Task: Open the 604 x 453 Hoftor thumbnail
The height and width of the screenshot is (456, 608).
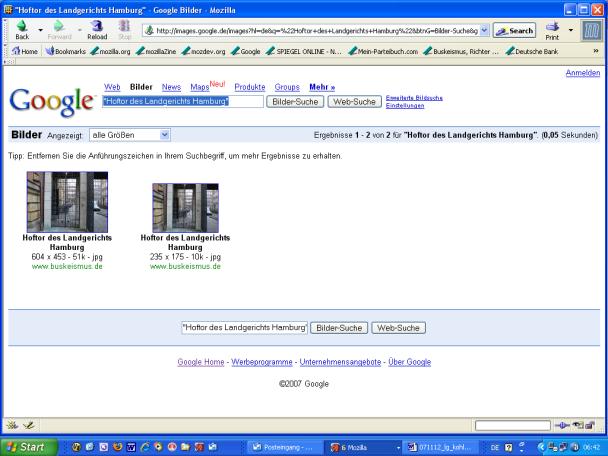Action: click(x=67, y=202)
